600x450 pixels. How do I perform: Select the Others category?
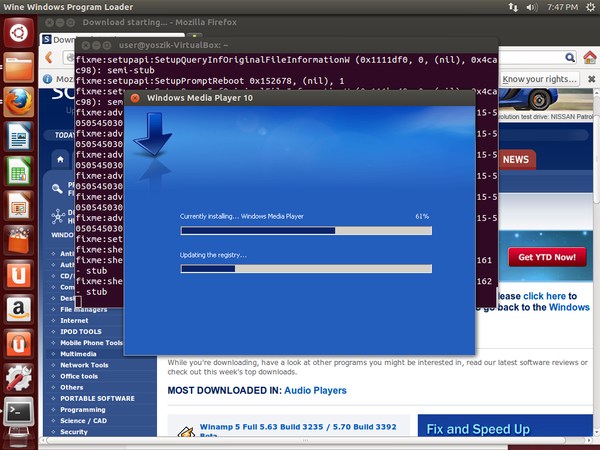[x=72, y=387]
